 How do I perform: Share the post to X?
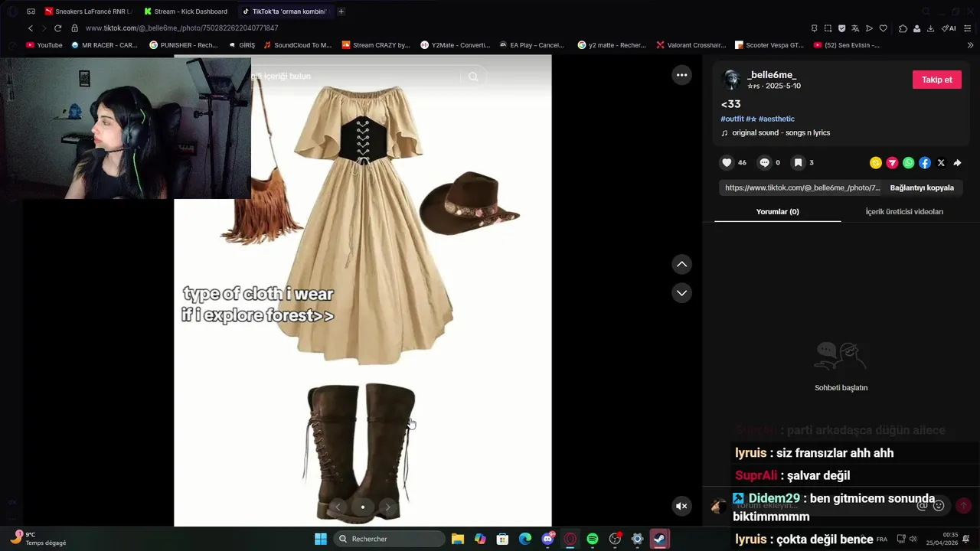pos(941,163)
